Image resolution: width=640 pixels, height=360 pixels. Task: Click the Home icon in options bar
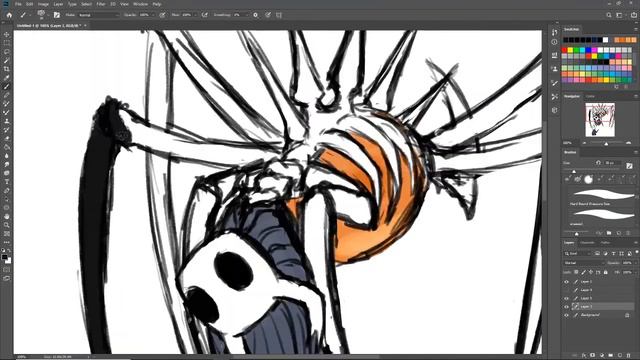[9, 15]
